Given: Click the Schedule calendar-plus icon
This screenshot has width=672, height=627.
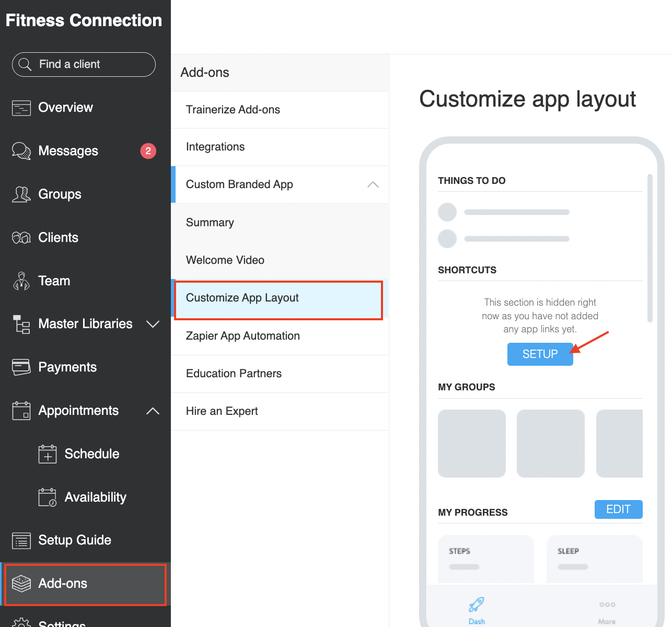Looking at the screenshot, I should (x=48, y=454).
